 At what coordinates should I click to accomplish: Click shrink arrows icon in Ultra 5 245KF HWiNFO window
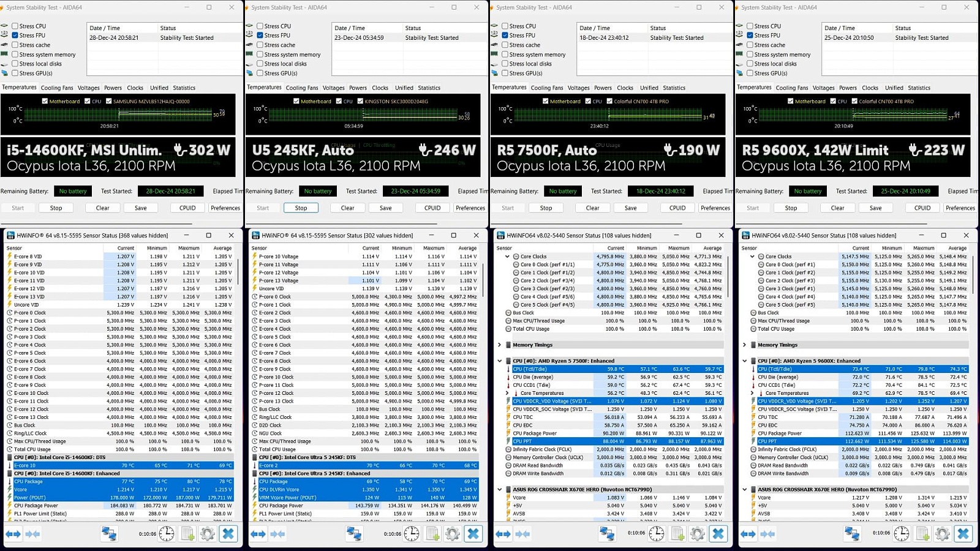click(x=278, y=534)
